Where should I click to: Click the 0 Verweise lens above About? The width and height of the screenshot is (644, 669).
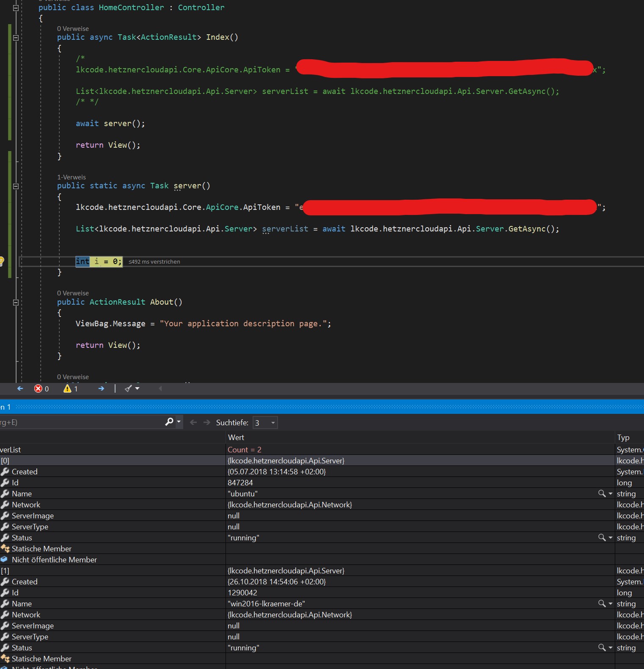coord(73,293)
